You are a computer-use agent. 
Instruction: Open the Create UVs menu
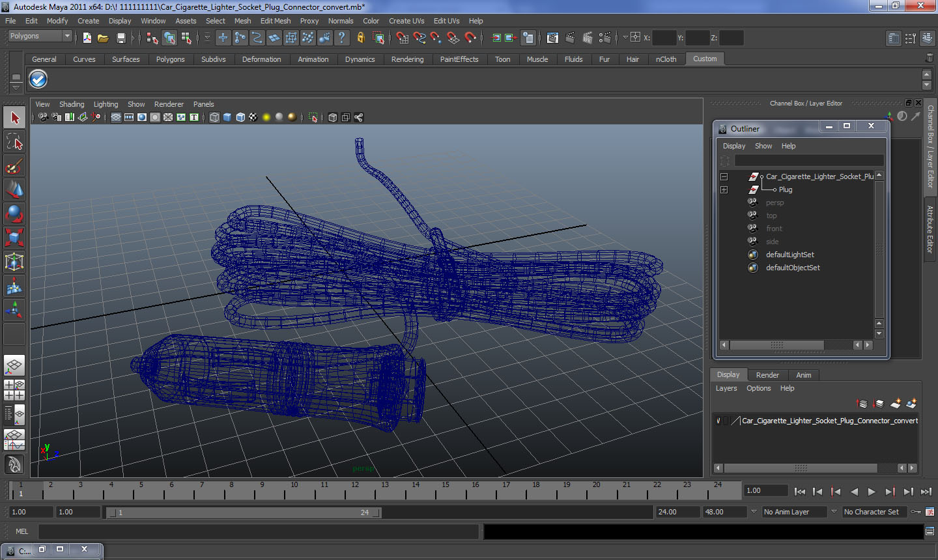point(406,21)
